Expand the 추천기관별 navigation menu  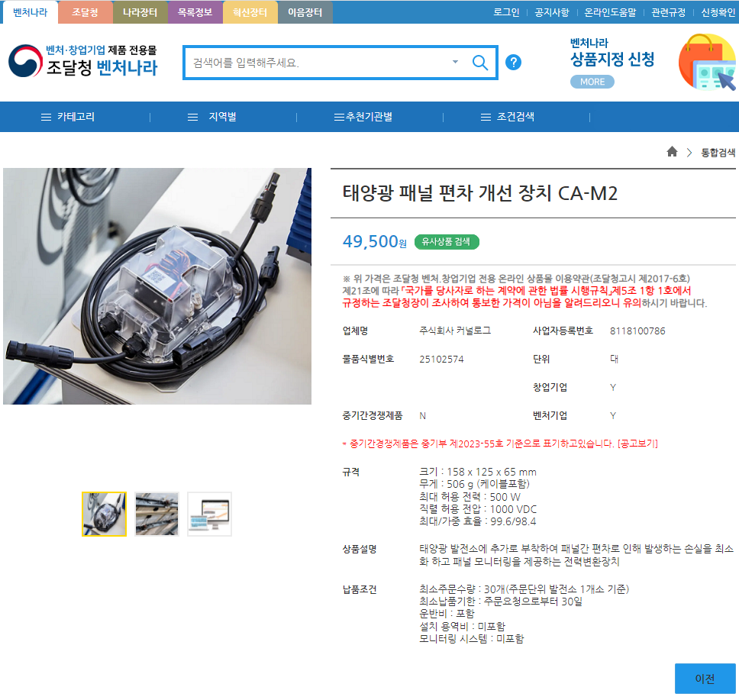point(363,117)
